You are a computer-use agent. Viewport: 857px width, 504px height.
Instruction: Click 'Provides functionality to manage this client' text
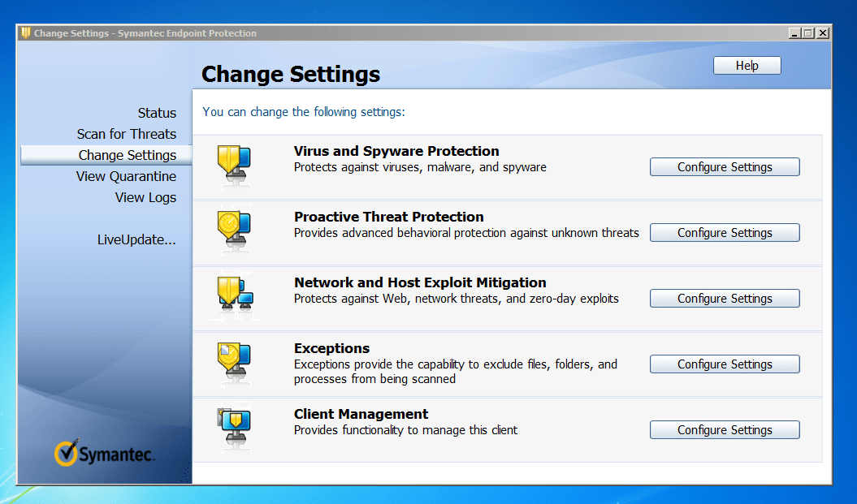(405, 430)
